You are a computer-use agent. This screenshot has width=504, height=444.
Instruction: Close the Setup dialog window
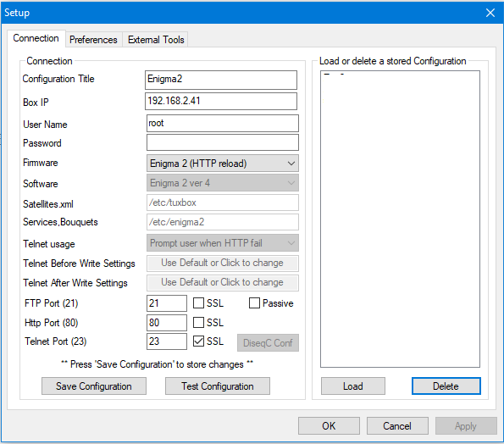pos(490,13)
